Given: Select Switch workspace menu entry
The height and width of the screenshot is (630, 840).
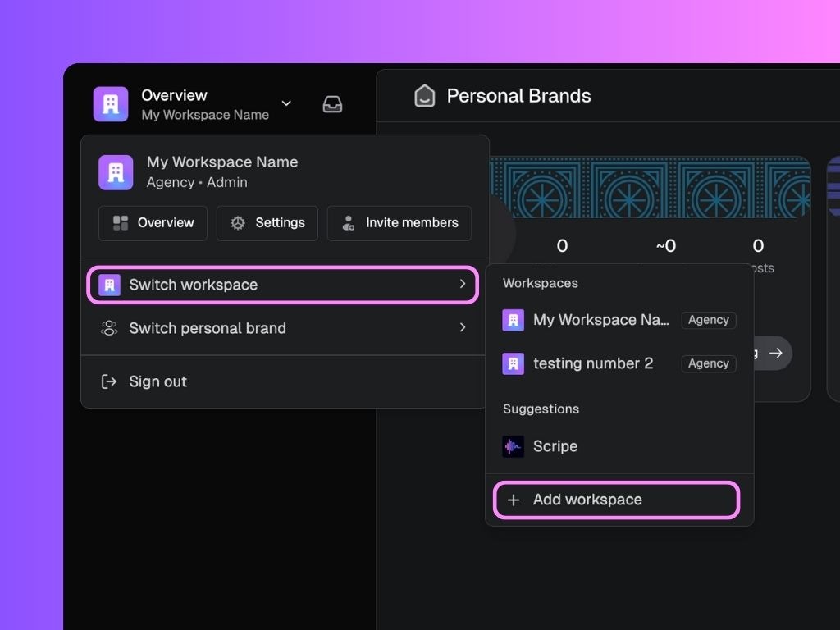Looking at the screenshot, I should [x=282, y=285].
